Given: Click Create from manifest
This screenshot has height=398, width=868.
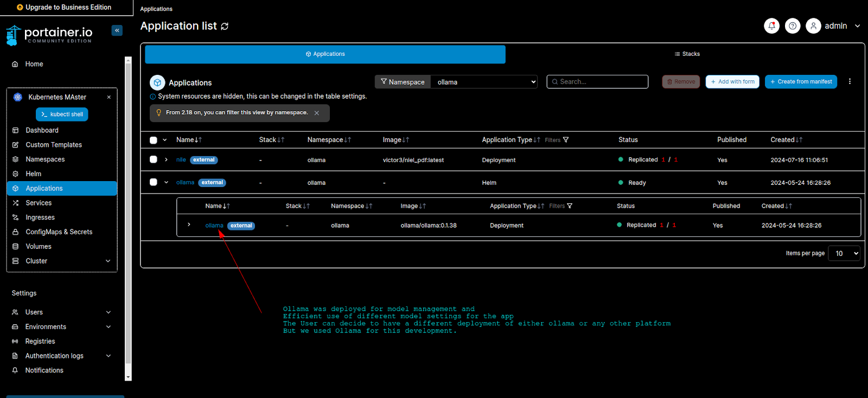Looking at the screenshot, I should click(801, 82).
